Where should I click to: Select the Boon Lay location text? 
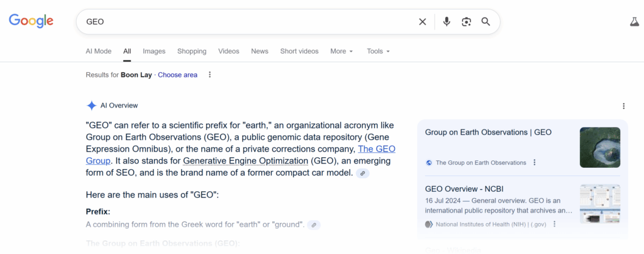tap(136, 75)
